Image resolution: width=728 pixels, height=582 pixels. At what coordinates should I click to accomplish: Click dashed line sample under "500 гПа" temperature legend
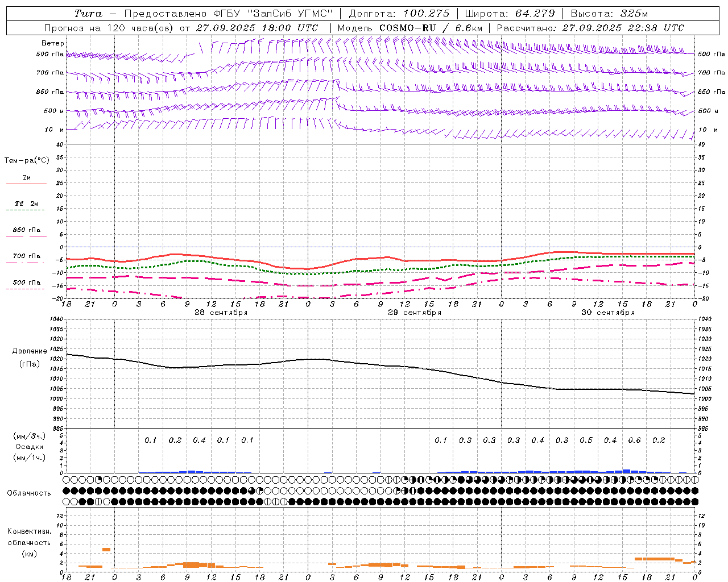click(26, 289)
